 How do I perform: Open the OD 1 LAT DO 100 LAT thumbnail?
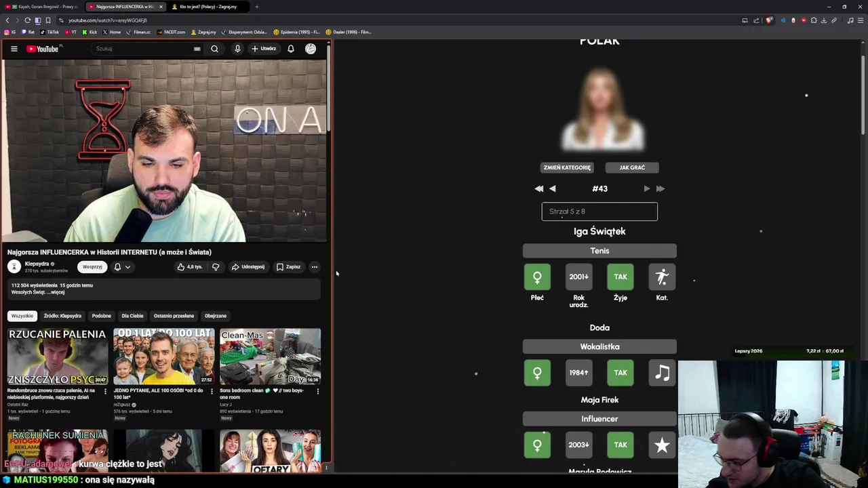click(x=164, y=357)
